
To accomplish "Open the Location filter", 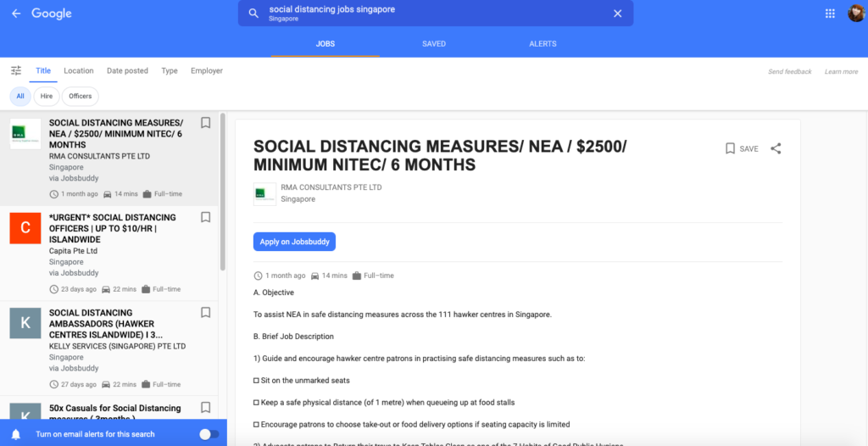I will tap(79, 71).
